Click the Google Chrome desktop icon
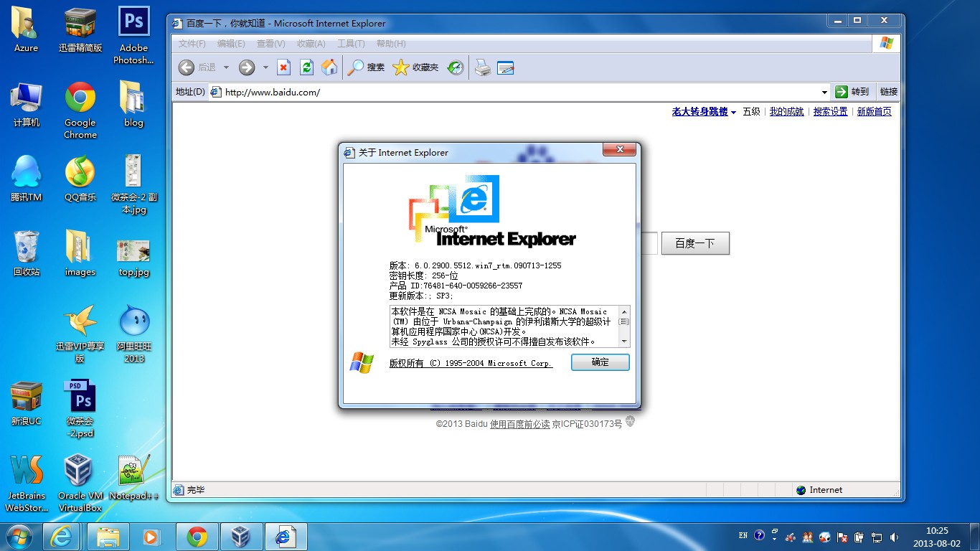Viewport: 980px width, 551px height. click(x=80, y=110)
